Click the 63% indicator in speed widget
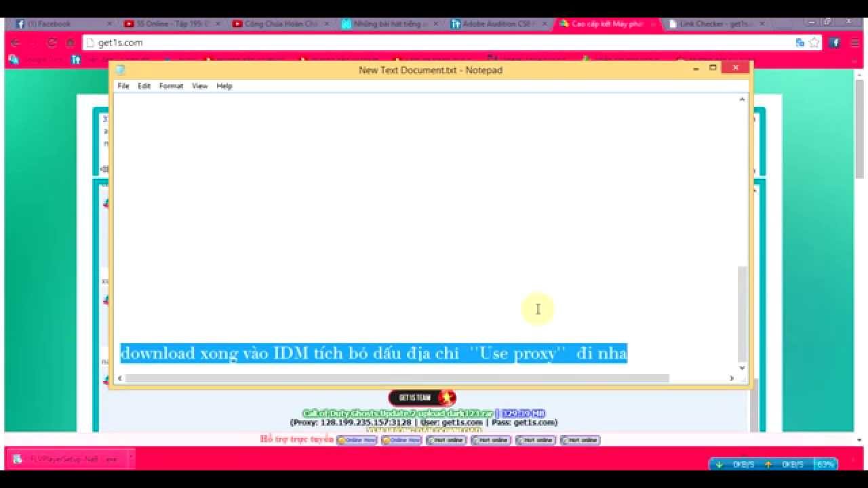 [x=825, y=464]
